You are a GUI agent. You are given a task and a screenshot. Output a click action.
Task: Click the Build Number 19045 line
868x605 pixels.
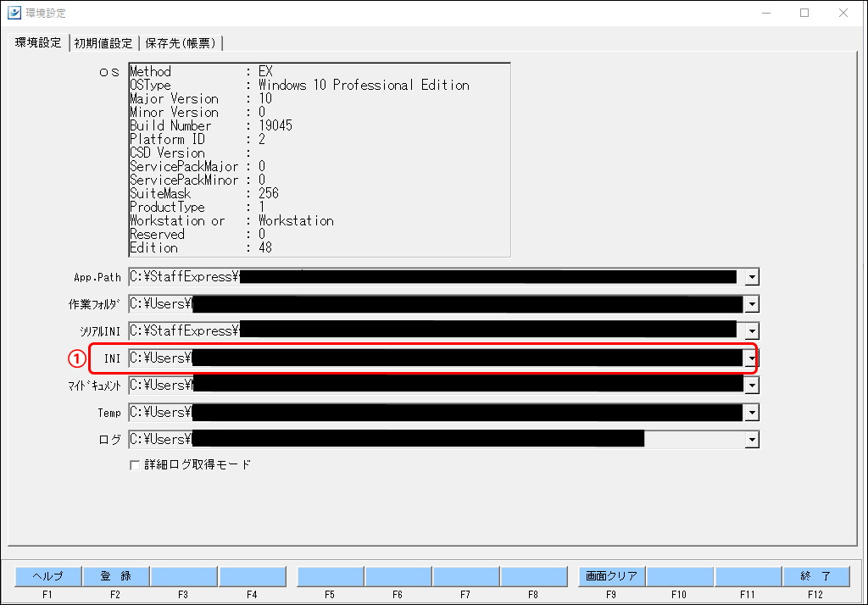click(211, 125)
